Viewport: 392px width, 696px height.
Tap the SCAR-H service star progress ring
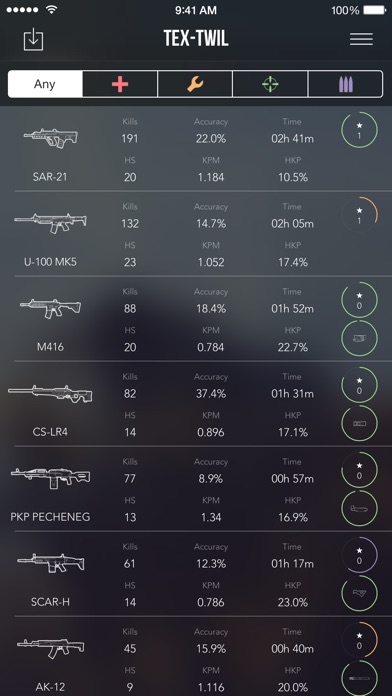click(359, 555)
